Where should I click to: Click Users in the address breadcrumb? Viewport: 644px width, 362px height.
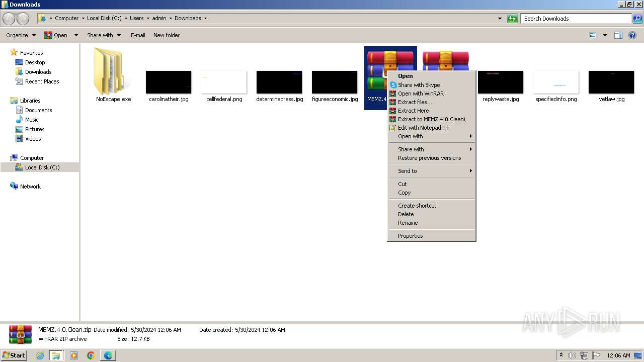(x=137, y=18)
